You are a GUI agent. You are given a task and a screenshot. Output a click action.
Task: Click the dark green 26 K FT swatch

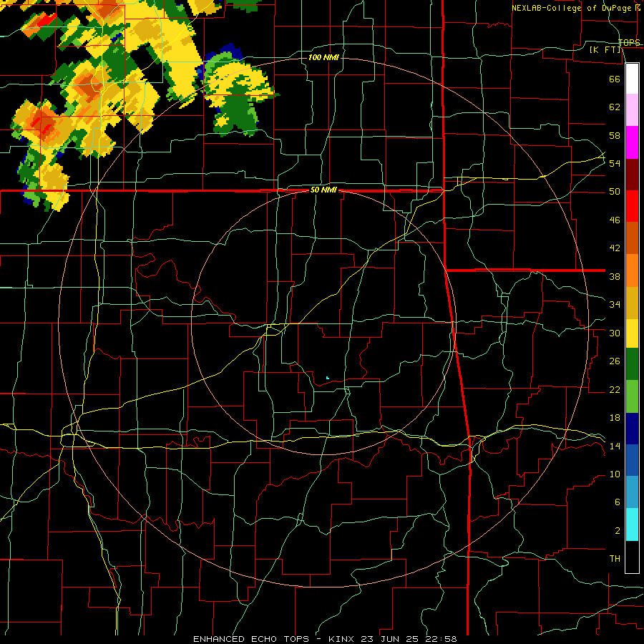tap(632, 364)
